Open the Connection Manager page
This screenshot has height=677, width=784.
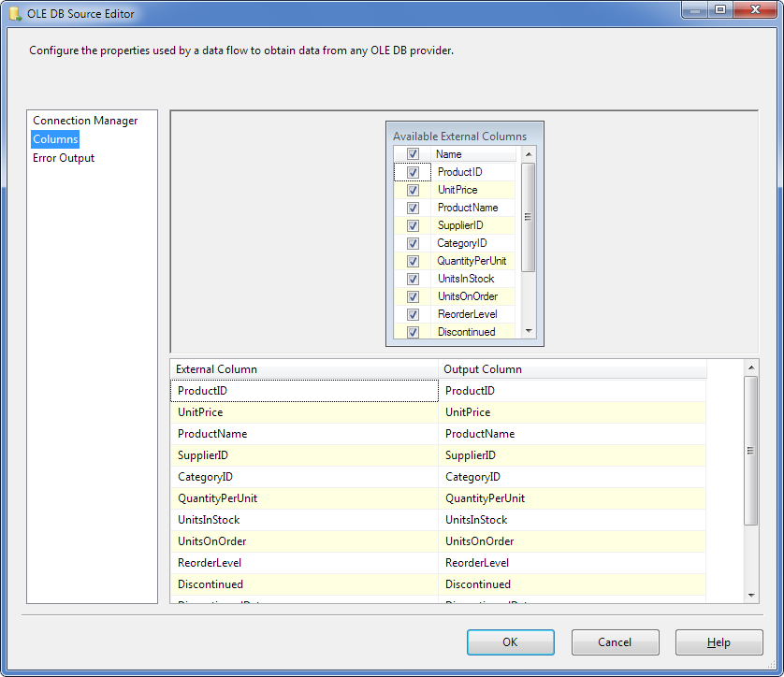pos(85,121)
